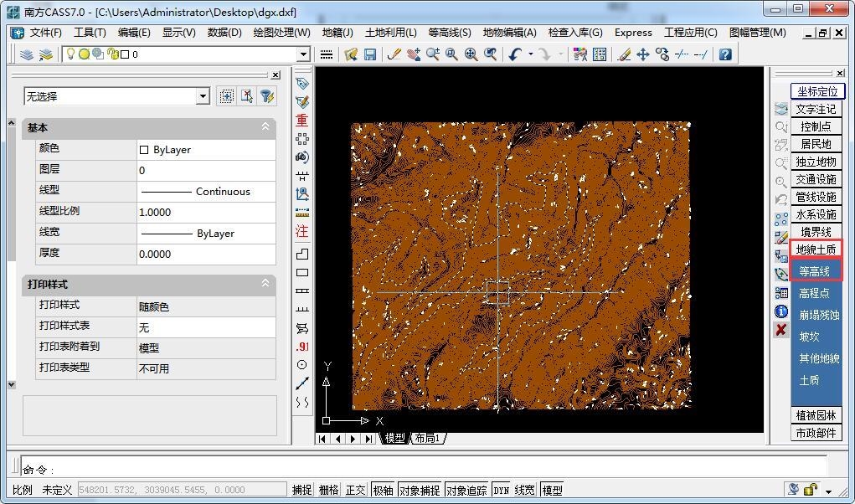The width and height of the screenshot is (855, 504).
Task: Open help with the question mark icon
Action: pos(725,54)
